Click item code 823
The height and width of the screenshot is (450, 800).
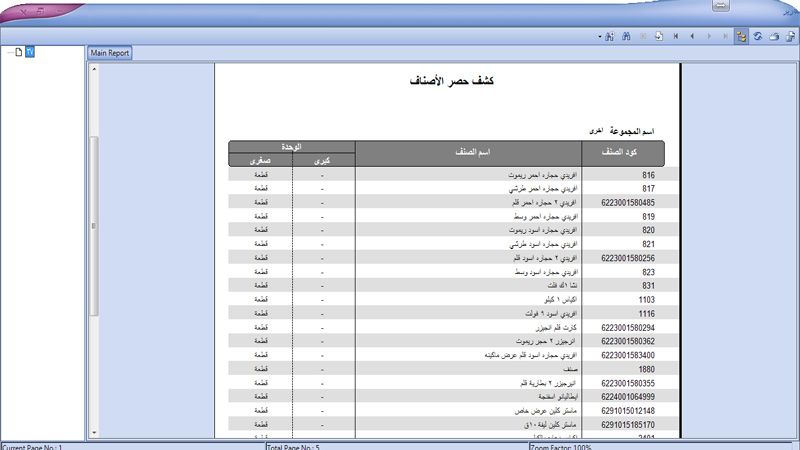pos(648,272)
